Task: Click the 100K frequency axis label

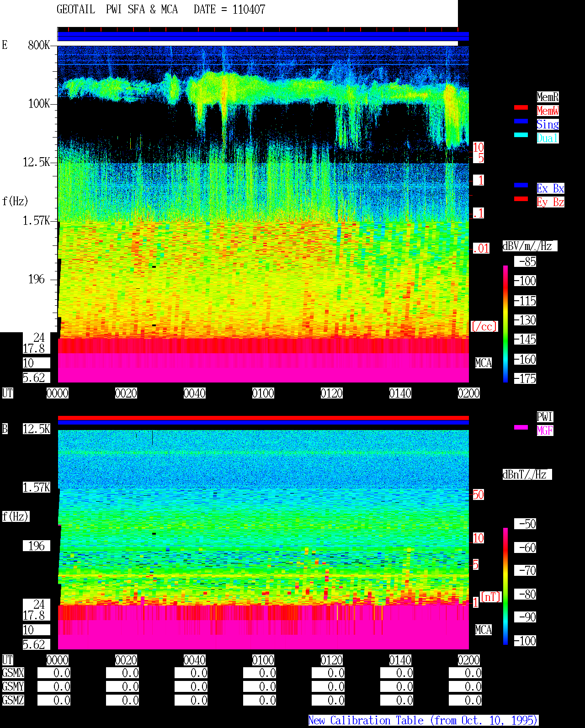Action: (x=39, y=103)
